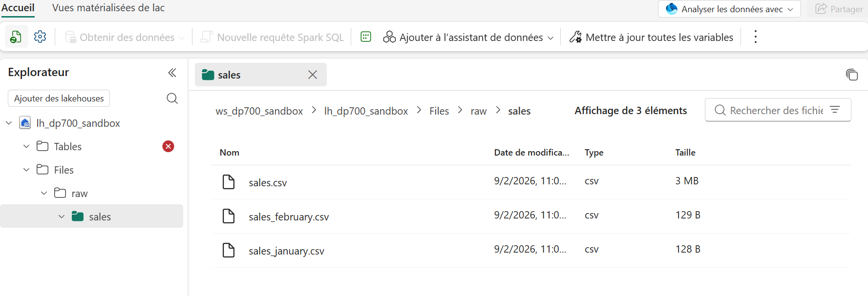Viewport: 868px width, 296px height.
Task: Click the green grid icon in toolbar
Action: click(366, 37)
